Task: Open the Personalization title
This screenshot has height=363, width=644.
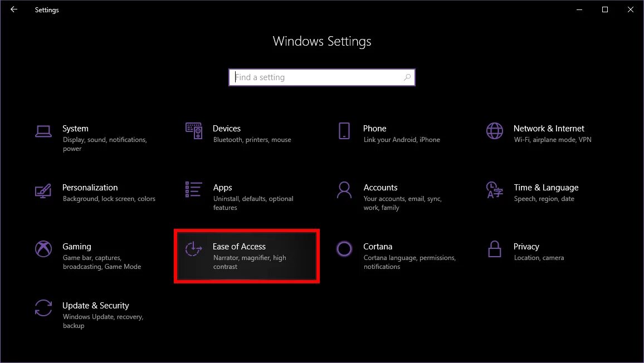Action: (90, 188)
